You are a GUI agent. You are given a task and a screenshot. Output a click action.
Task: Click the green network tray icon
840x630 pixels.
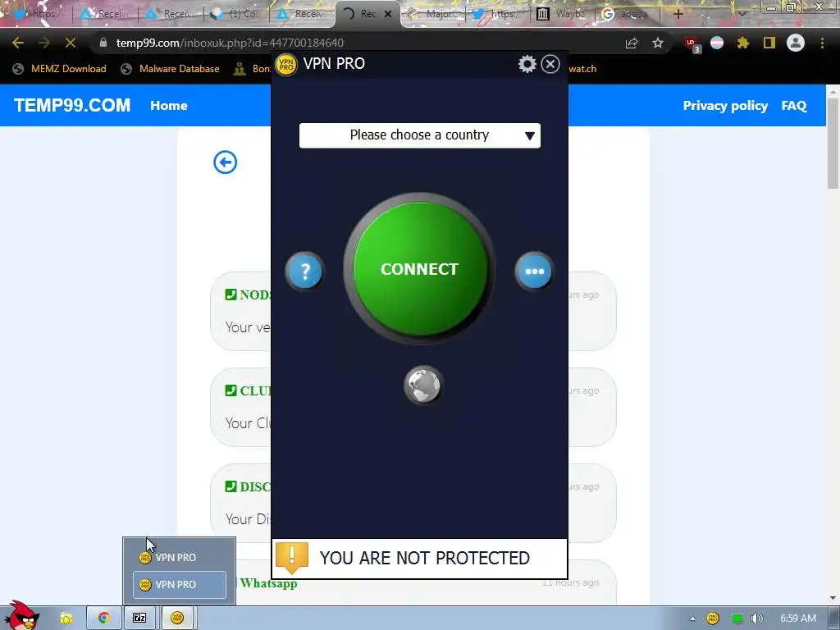click(x=737, y=619)
